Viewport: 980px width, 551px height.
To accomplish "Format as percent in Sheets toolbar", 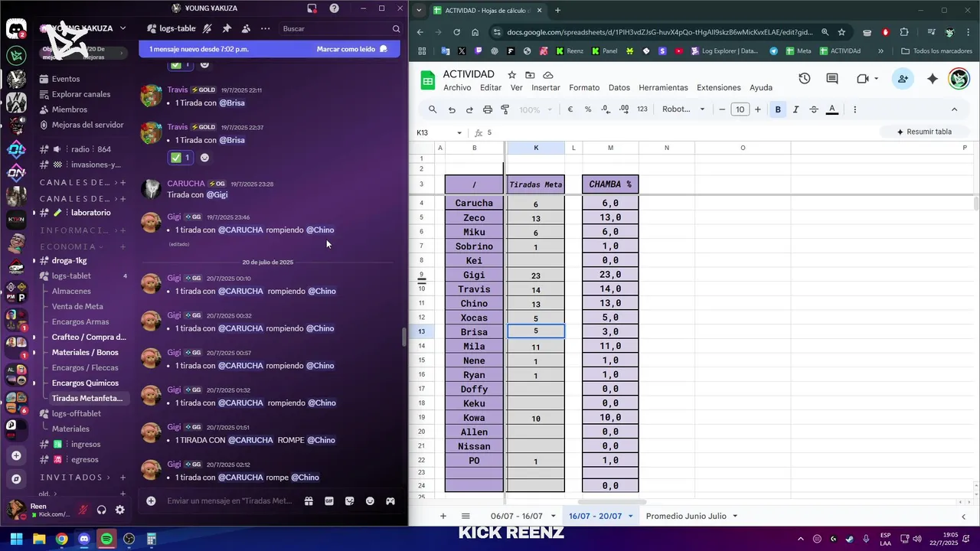I will [588, 109].
